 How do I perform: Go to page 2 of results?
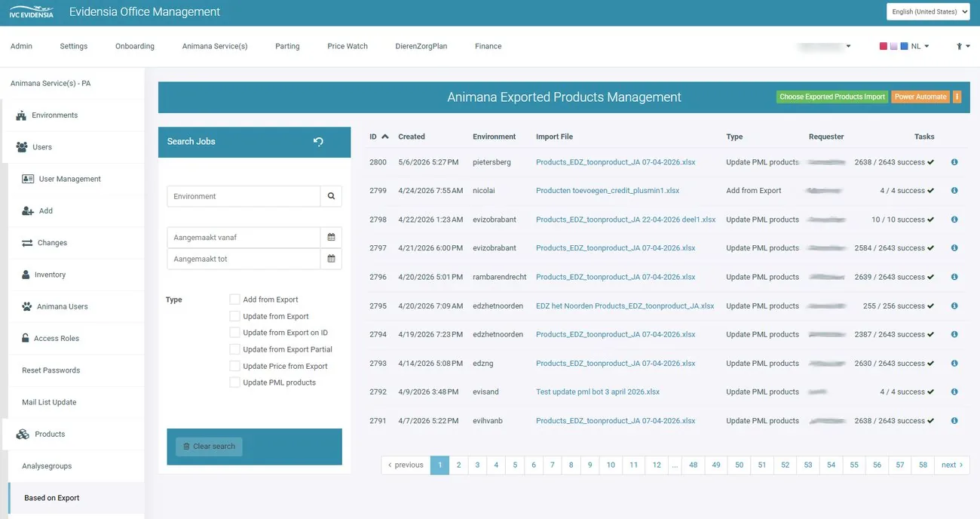click(458, 465)
